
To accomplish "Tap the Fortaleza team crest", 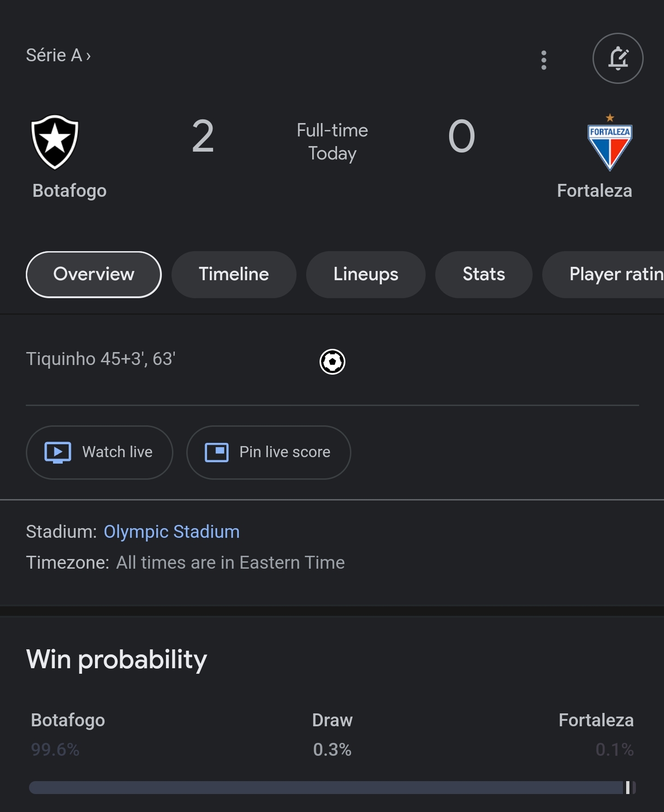I will [610, 142].
